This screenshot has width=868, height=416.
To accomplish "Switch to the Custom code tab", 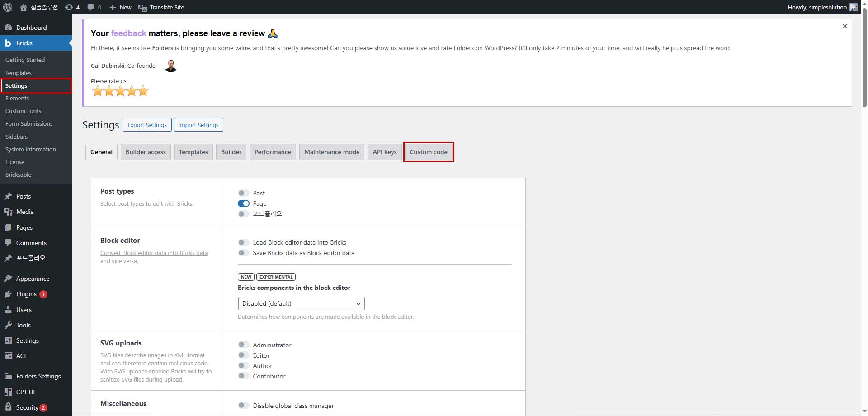I will click(x=428, y=152).
